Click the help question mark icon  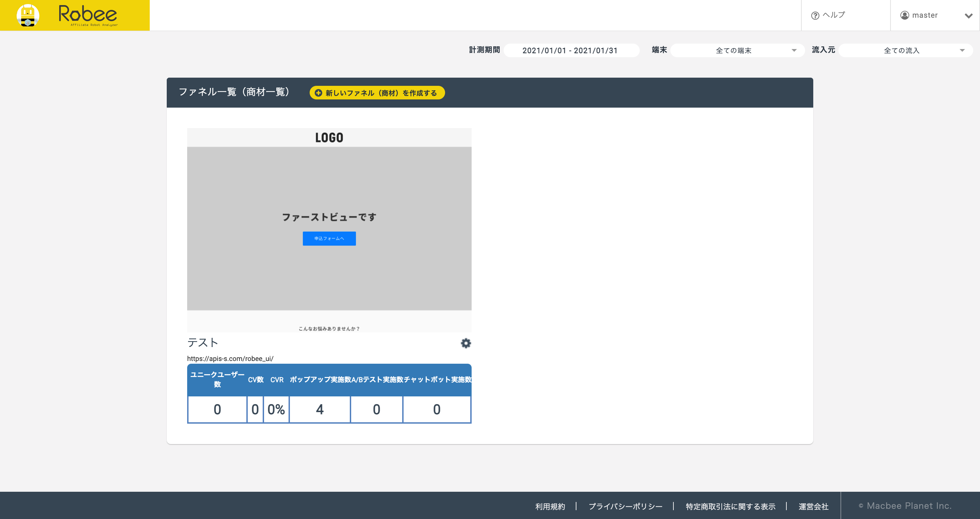815,16
